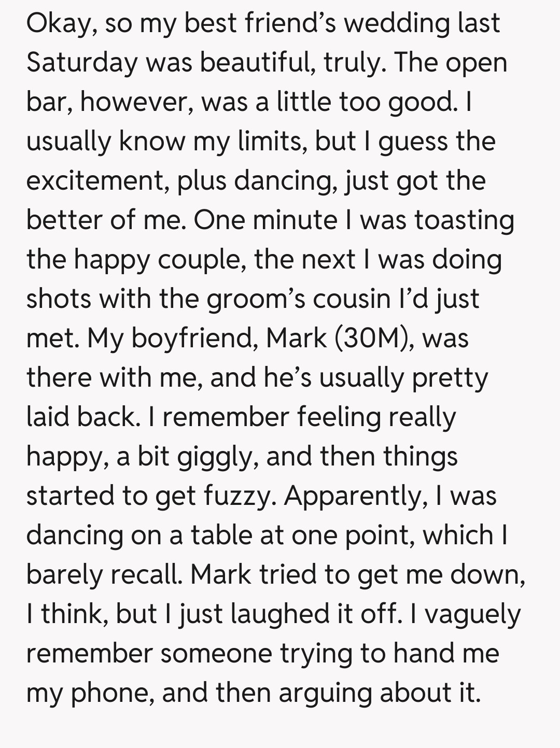Click the word "shots" in the text
Viewport: 560px width, 748px height.
(59, 300)
